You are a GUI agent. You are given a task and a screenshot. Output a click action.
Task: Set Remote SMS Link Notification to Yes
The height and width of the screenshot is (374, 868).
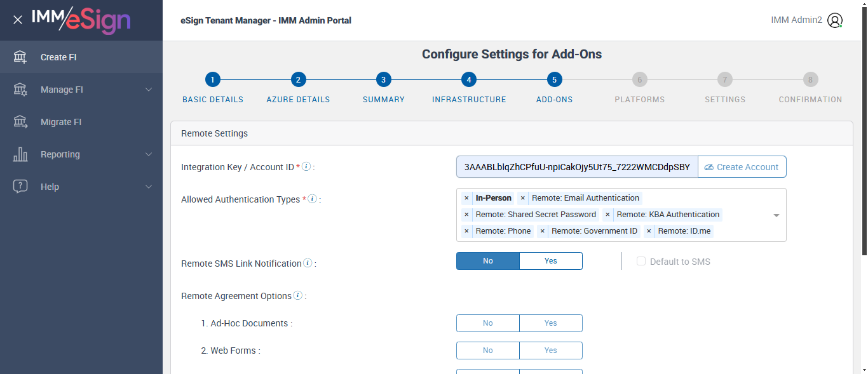tap(550, 261)
